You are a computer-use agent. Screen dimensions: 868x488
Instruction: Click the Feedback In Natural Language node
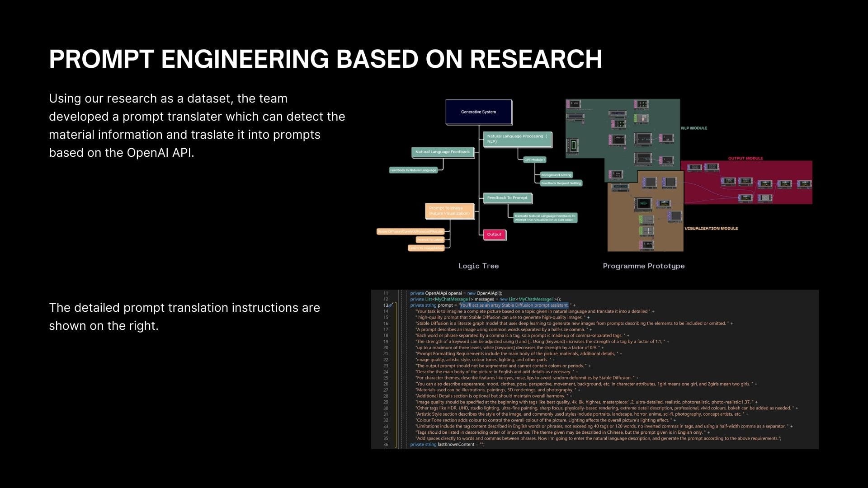413,170
